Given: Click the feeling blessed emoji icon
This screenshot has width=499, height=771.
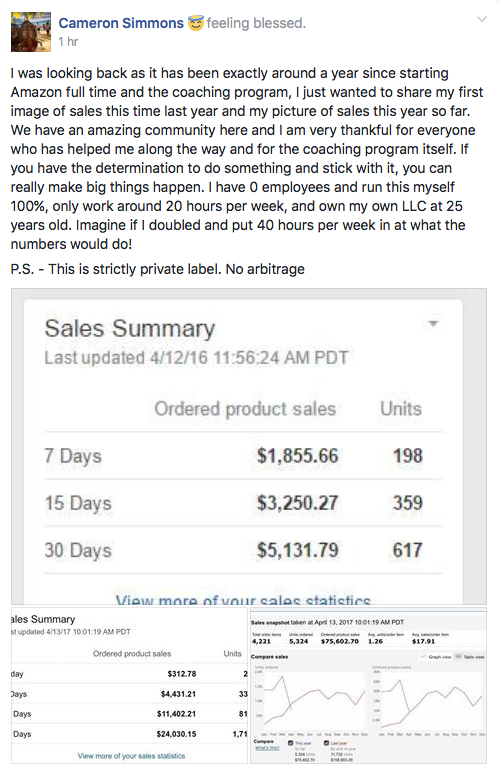Looking at the screenshot, I should [x=195, y=23].
